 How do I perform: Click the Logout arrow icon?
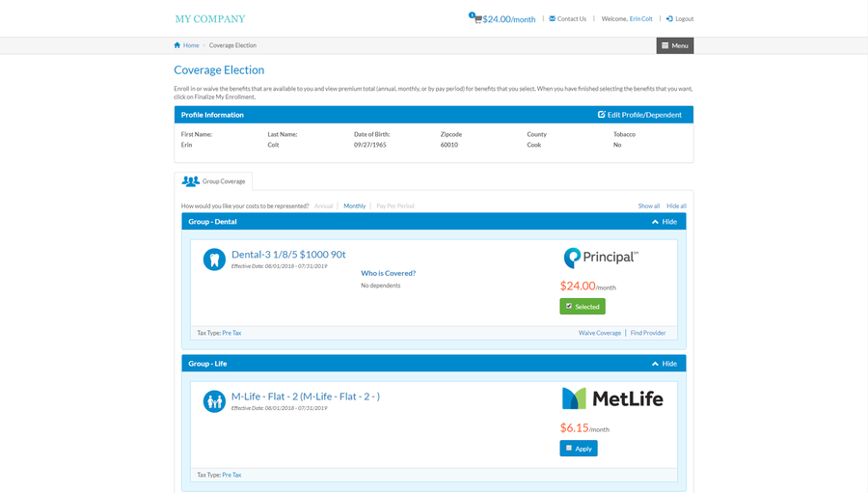[x=669, y=18]
